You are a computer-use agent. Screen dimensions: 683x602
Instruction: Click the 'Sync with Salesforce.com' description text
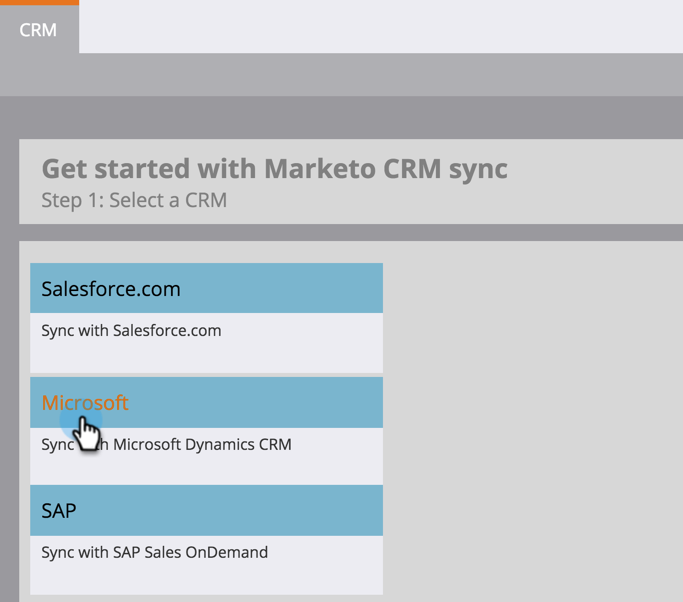coord(131,331)
